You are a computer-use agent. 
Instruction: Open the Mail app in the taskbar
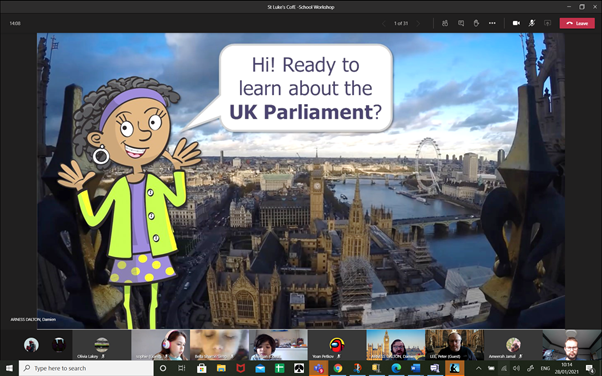point(260,368)
